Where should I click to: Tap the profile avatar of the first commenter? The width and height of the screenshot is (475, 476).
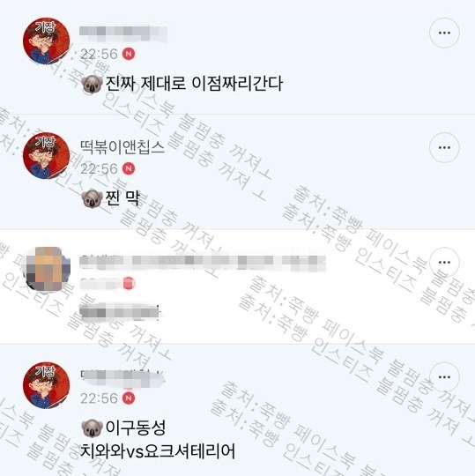point(47,41)
